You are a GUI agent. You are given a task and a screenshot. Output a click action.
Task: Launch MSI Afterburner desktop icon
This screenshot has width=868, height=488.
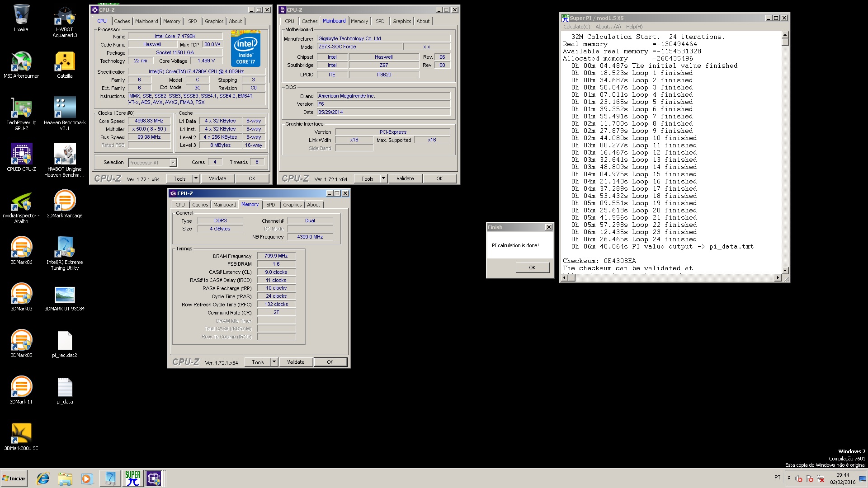21,65
